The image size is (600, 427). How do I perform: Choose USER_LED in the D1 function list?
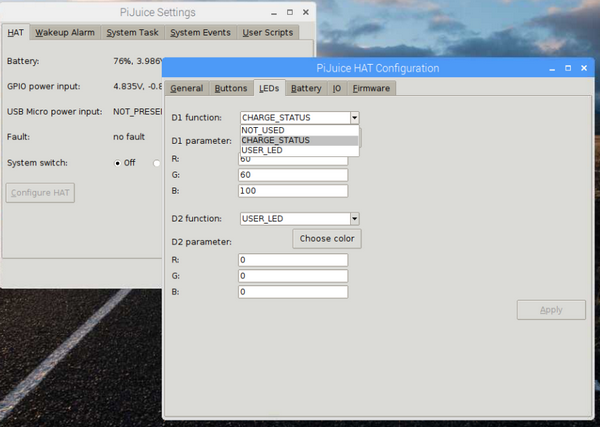point(300,150)
